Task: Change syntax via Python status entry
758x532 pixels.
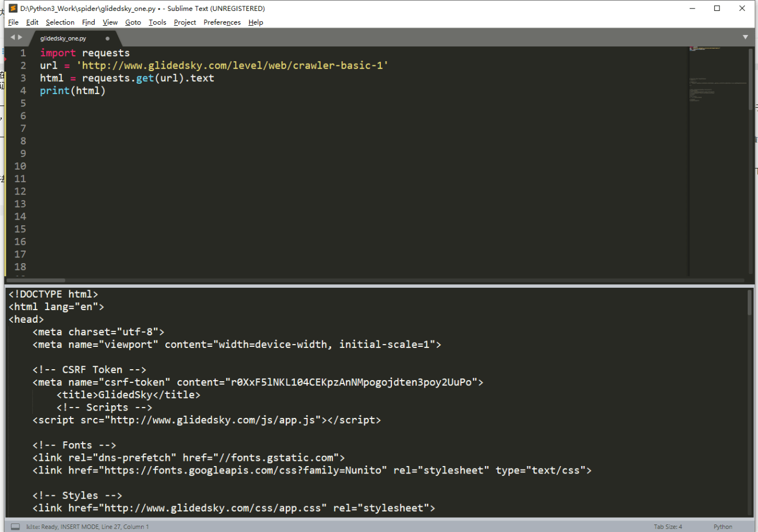Action: tap(723, 526)
